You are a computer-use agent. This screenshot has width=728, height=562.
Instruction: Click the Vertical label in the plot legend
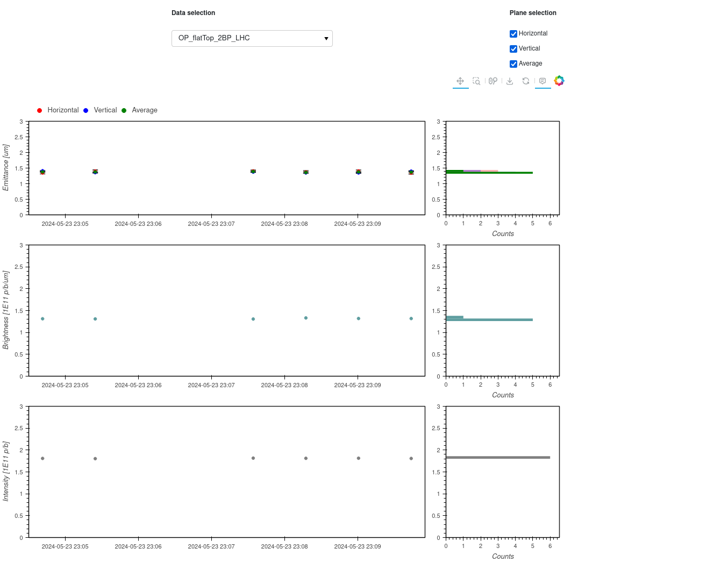coord(105,110)
